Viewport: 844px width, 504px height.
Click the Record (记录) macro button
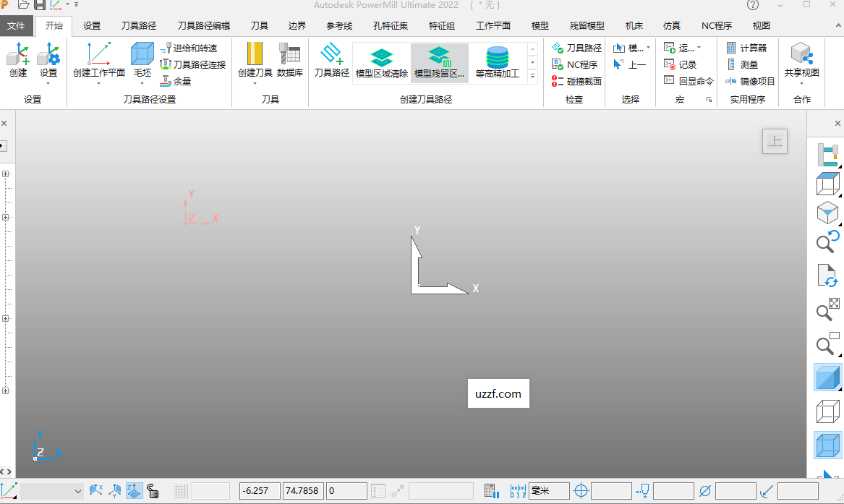tap(680, 64)
